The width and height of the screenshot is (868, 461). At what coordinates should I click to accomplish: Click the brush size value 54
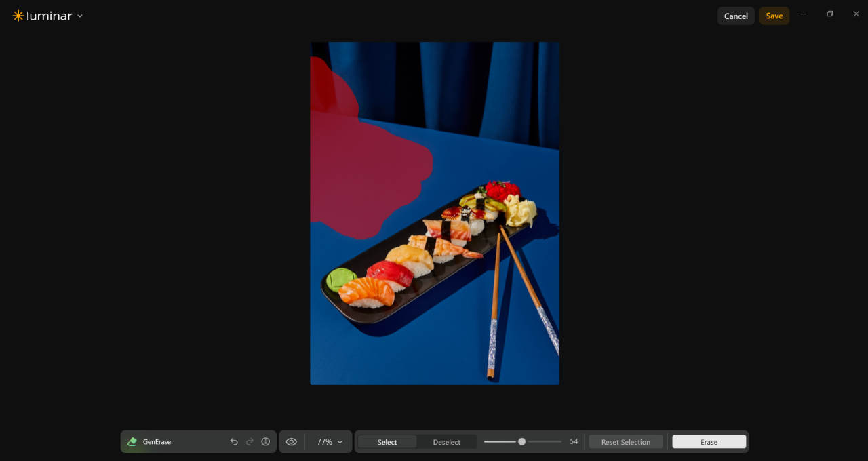(574, 441)
